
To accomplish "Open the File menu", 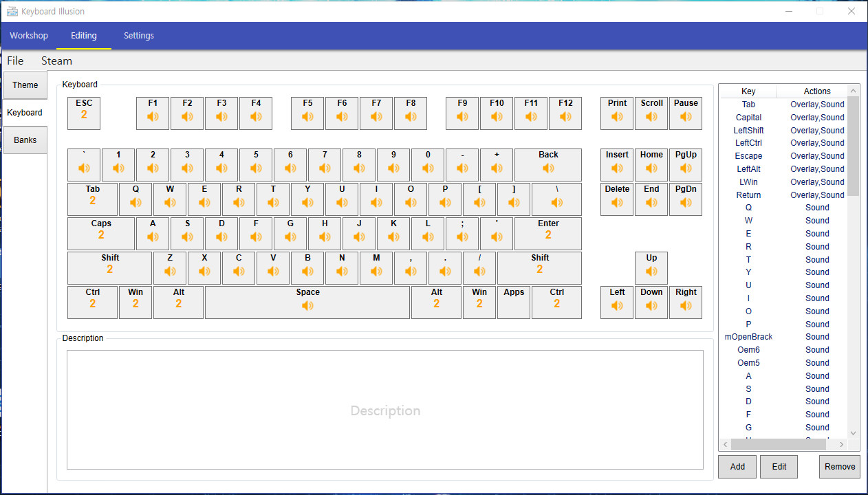I will pyautogui.click(x=14, y=60).
